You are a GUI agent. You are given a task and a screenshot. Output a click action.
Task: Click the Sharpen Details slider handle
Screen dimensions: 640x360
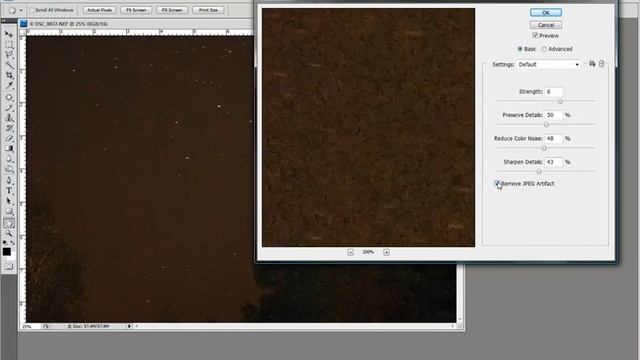[x=539, y=172]
